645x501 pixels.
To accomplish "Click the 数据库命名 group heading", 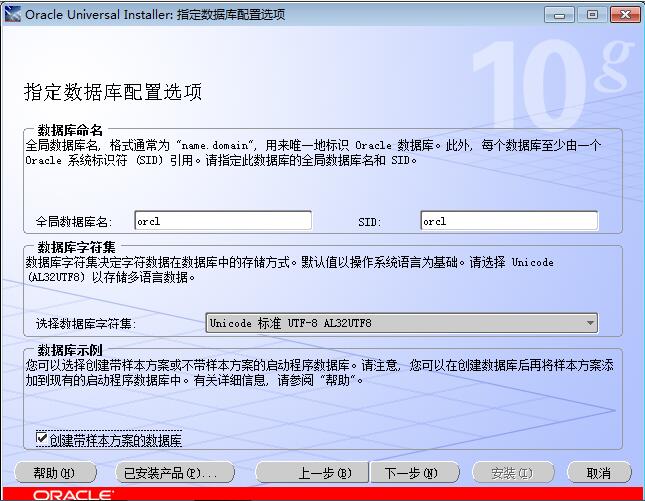I will tap(70, 130).
